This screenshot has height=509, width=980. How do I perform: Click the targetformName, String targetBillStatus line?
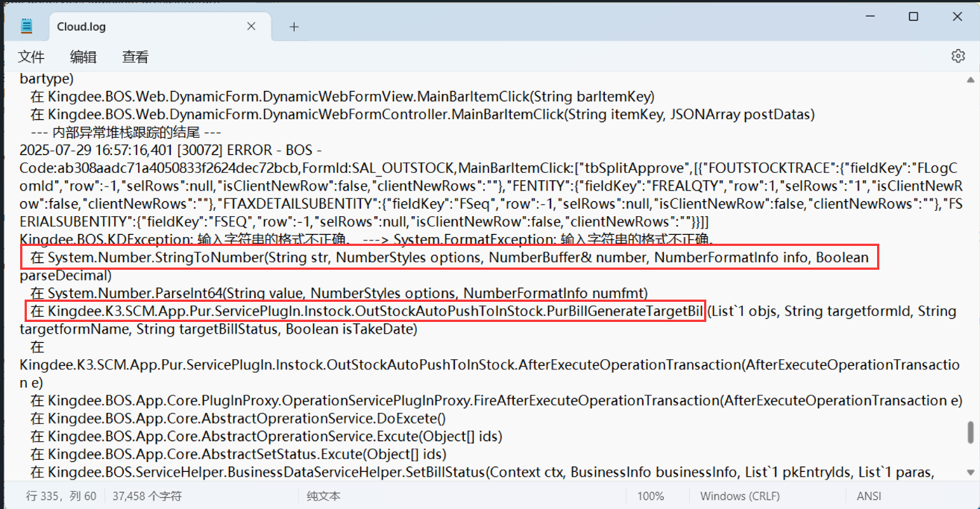click(x=219, y=329)
